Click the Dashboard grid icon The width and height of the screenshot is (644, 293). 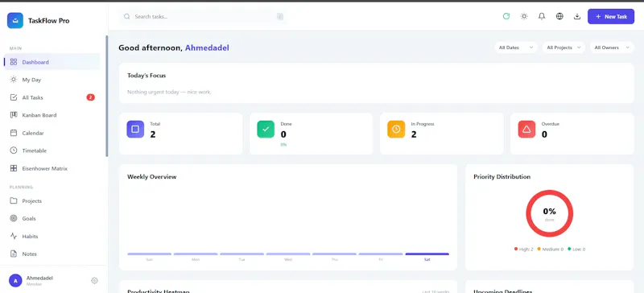point(14,62)
